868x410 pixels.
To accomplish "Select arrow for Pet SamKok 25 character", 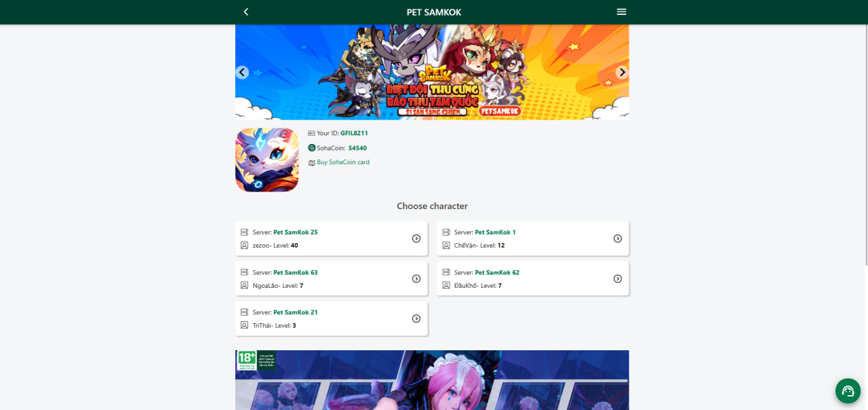I will click(416, 238).
